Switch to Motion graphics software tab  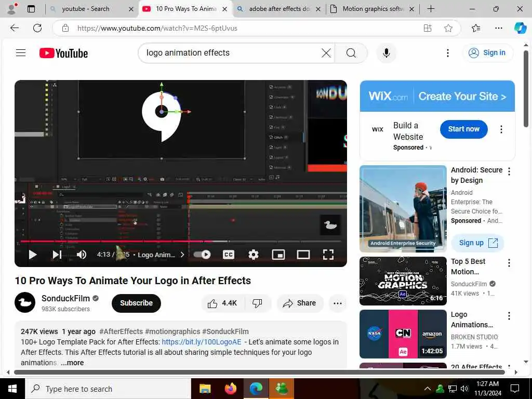point(373,9)
